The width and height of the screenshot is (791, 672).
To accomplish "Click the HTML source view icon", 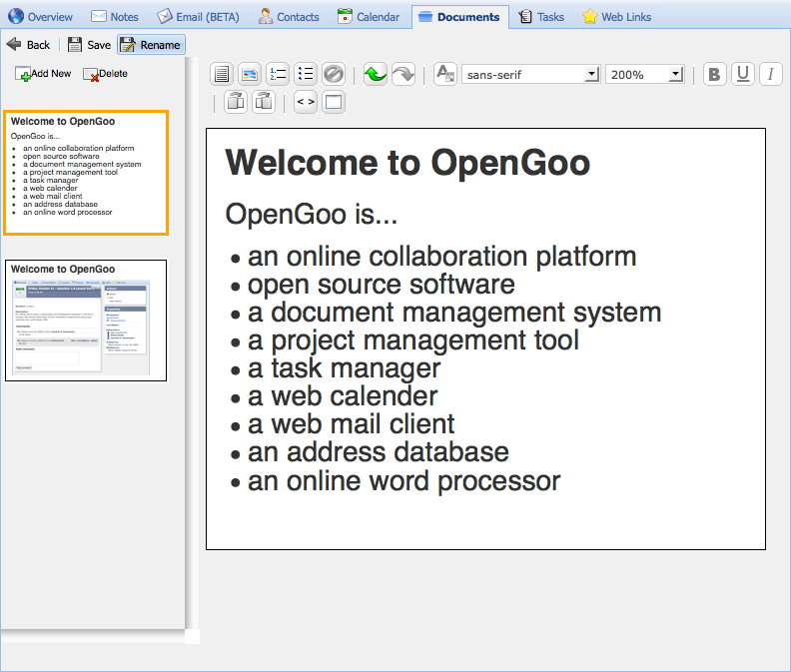I will 306,102.
